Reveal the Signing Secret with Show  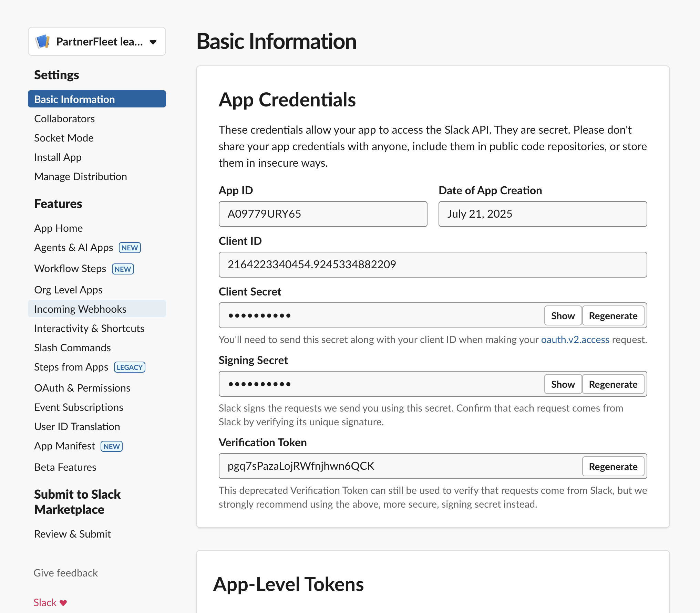coord(563,384)
